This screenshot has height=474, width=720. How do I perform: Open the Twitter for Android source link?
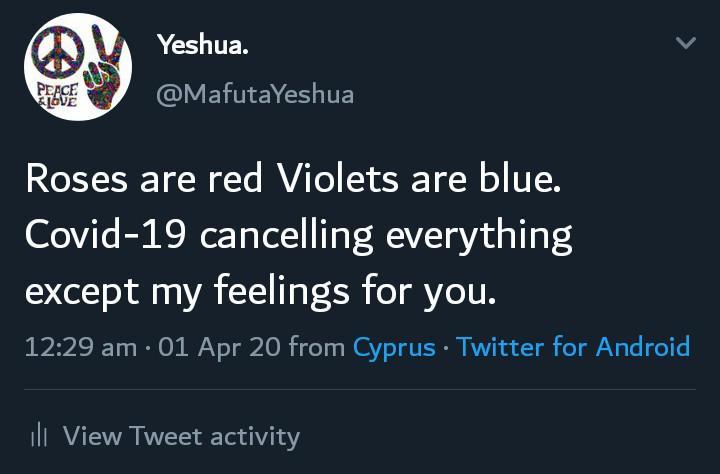(x=573, y=348)
